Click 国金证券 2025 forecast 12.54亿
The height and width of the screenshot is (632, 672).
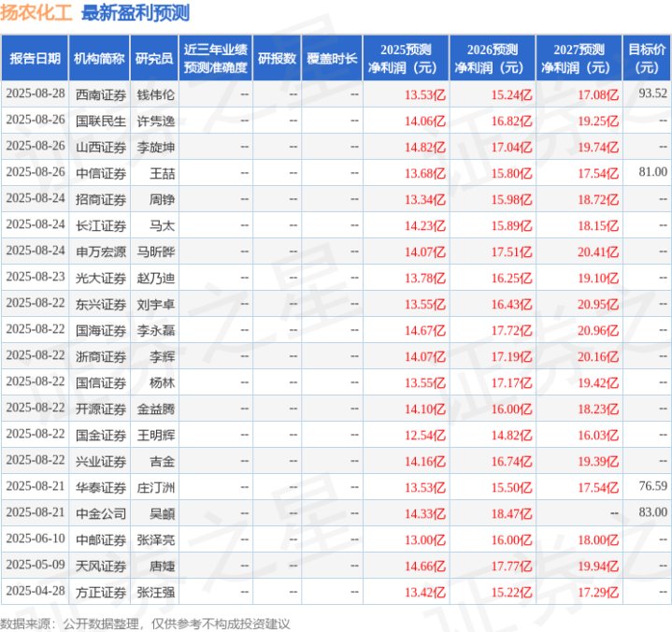(x=425, y=435)
